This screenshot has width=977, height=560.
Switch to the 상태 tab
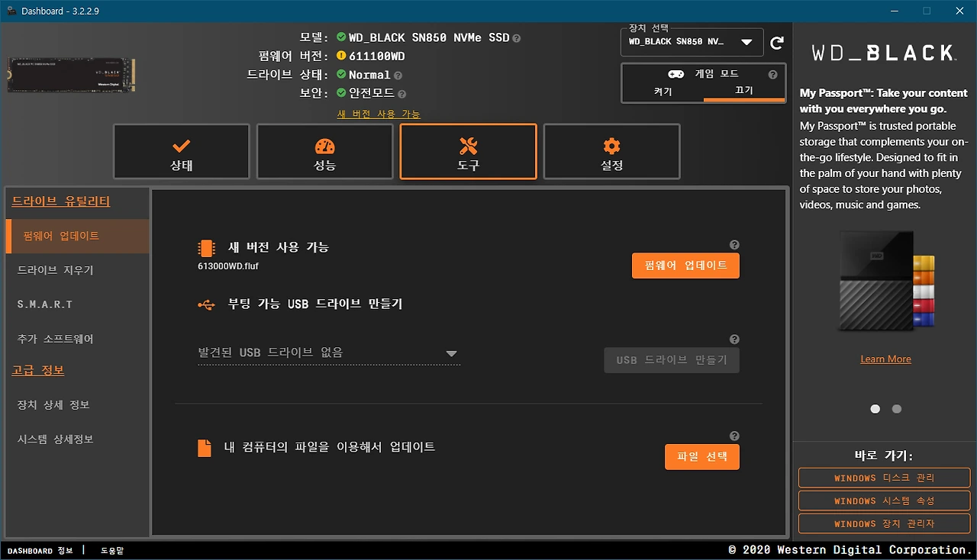click(x=181, y=151)
